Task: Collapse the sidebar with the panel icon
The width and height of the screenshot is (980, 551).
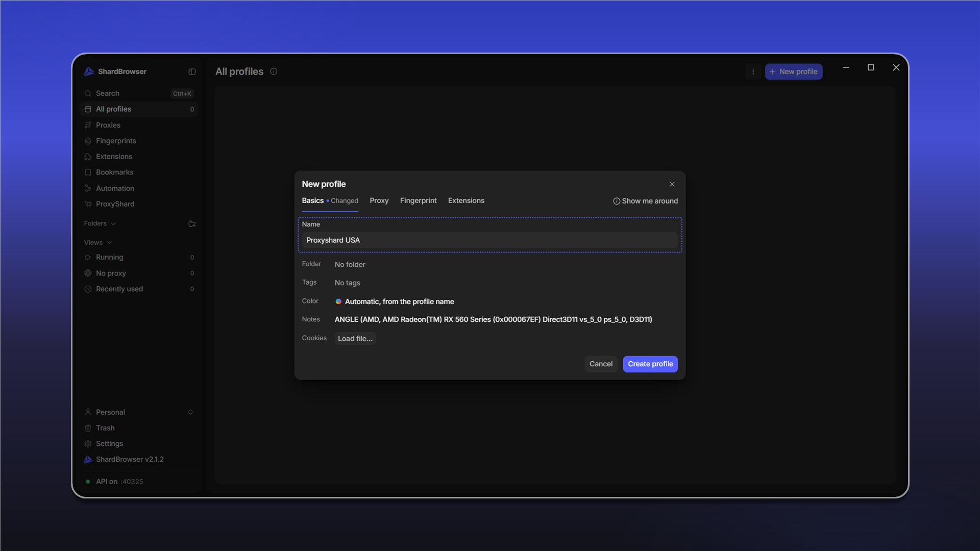Action: pos(192,72)
